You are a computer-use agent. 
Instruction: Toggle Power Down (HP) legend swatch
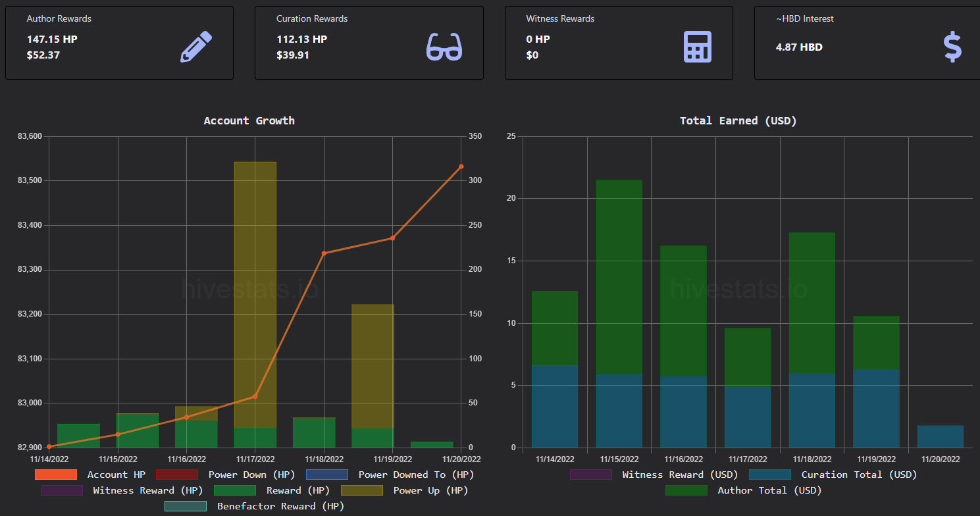177,475
